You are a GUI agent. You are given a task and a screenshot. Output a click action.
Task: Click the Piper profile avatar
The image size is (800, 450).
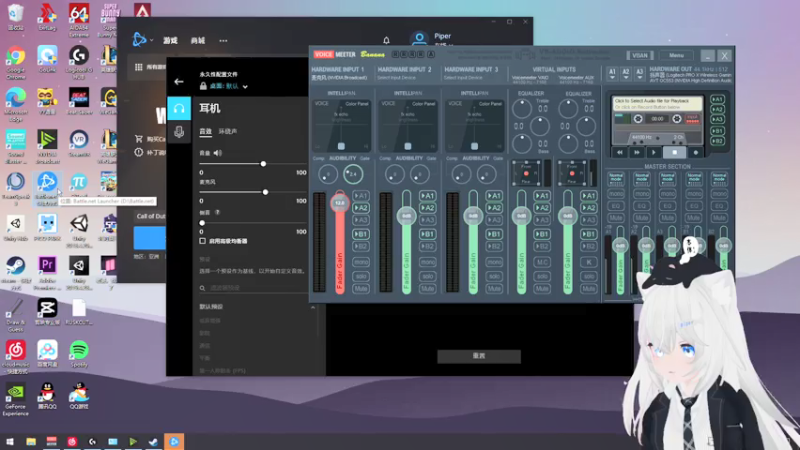pyautogui.click(x=419, y=38)
